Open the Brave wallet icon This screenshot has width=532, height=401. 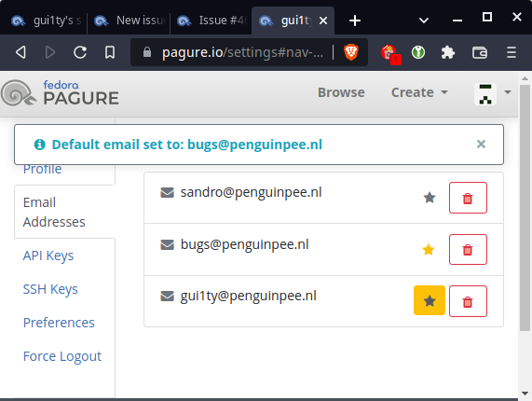tap(480, 52)
